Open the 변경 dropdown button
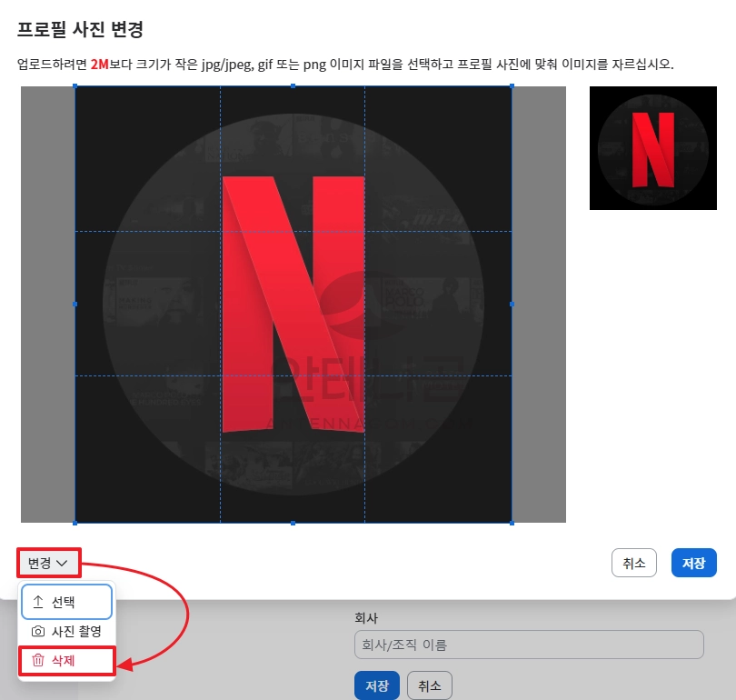This screenshot has width=736, height=700. tap(49, 563)
